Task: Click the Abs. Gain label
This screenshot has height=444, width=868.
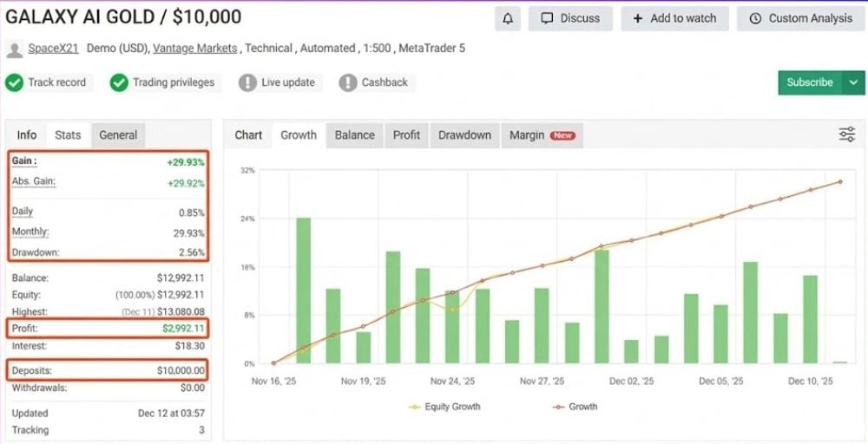Action: pyautogui.click(x=34, y=181)
